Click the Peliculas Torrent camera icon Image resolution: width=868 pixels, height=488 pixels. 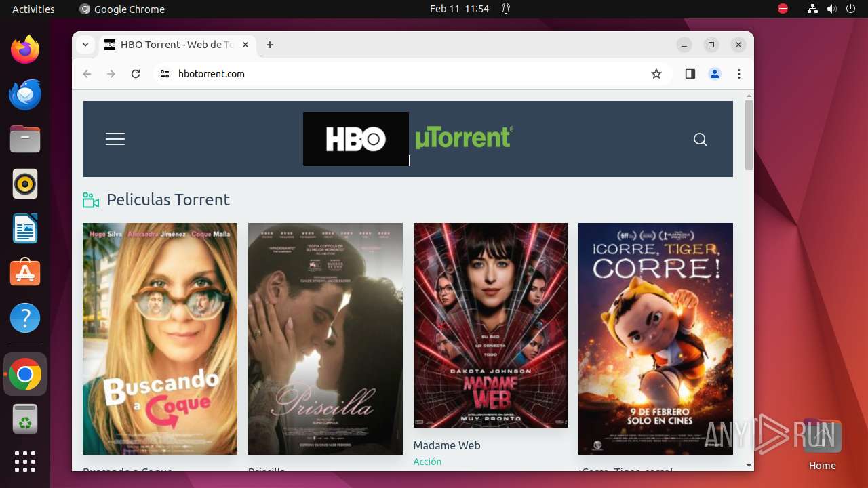pyautogui.click(x=91, y=200)
